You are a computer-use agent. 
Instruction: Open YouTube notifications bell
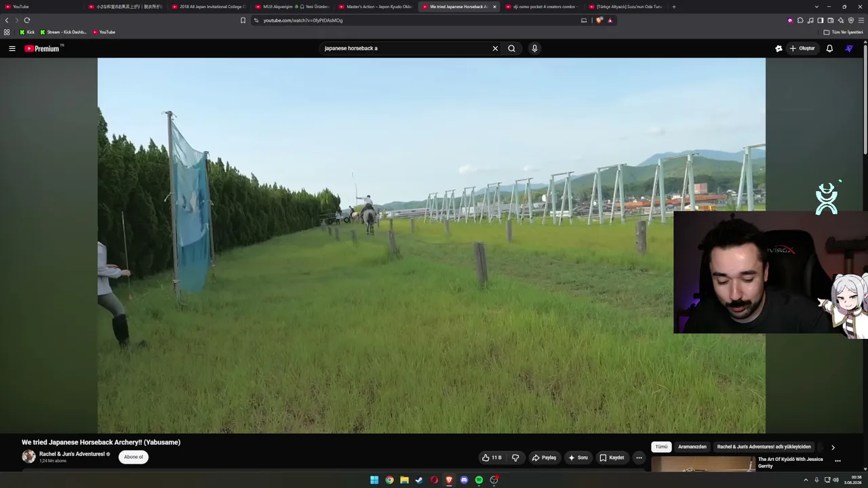click(x=829, y=48)
